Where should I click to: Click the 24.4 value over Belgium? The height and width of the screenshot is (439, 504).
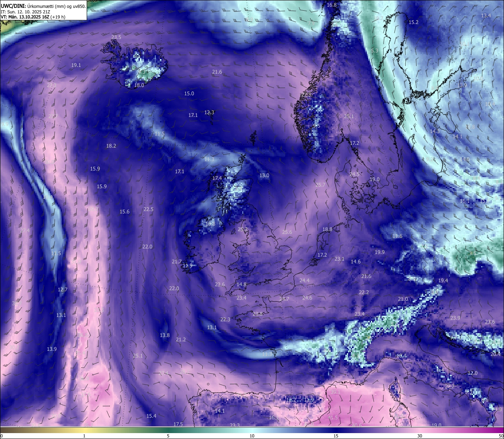coord(304,281)
